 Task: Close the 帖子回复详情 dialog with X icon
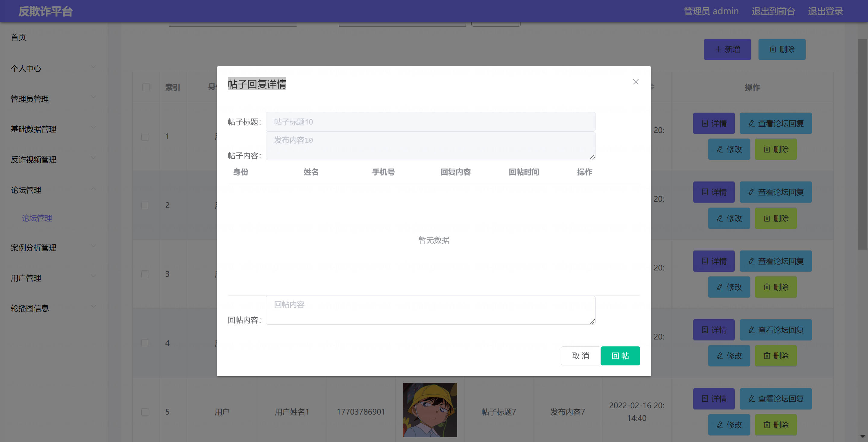coord(636,82)
